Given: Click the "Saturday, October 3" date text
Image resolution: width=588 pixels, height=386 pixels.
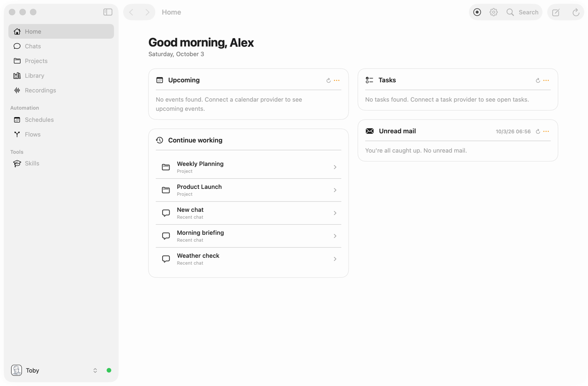Looking at the screenshot, I should click(x=176, y=54).
